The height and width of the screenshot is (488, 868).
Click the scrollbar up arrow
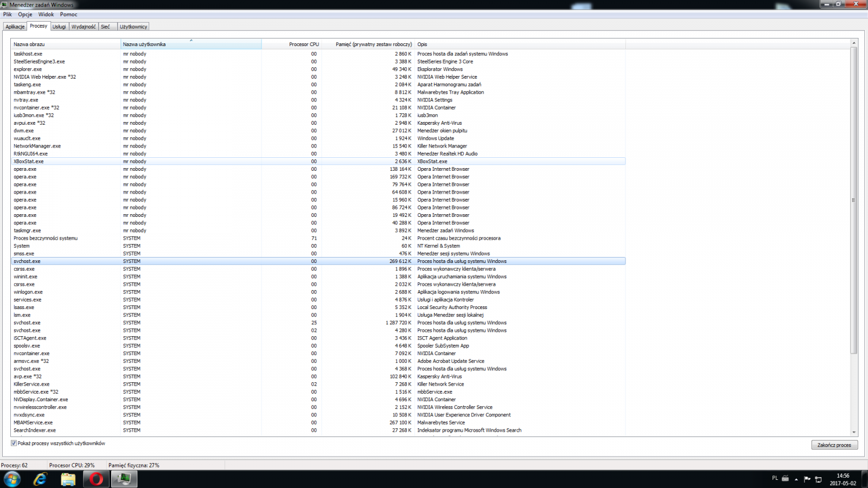point(854,43)
